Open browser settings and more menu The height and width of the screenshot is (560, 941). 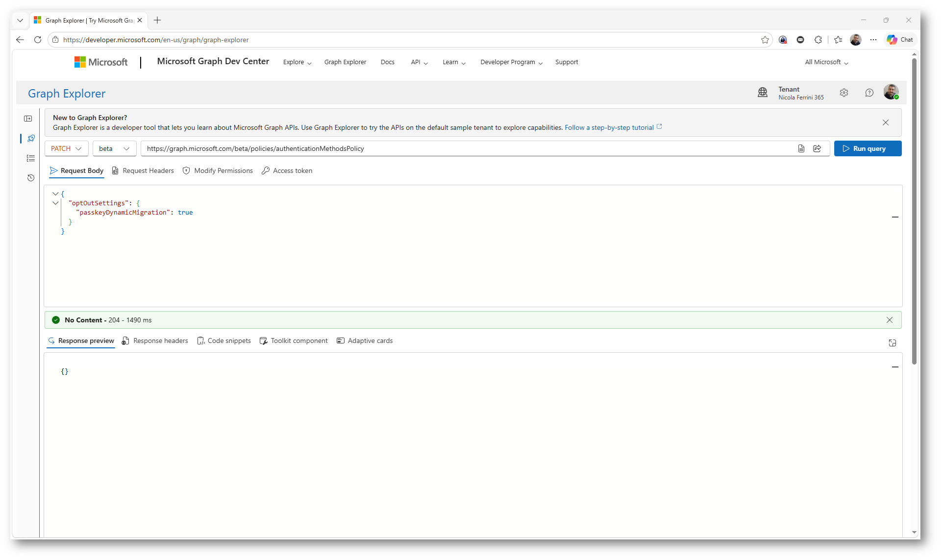[873, 40]
